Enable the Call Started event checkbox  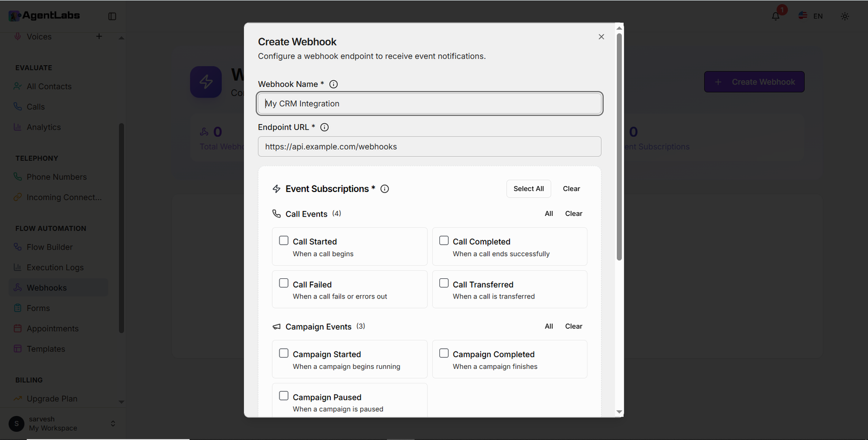284,240
